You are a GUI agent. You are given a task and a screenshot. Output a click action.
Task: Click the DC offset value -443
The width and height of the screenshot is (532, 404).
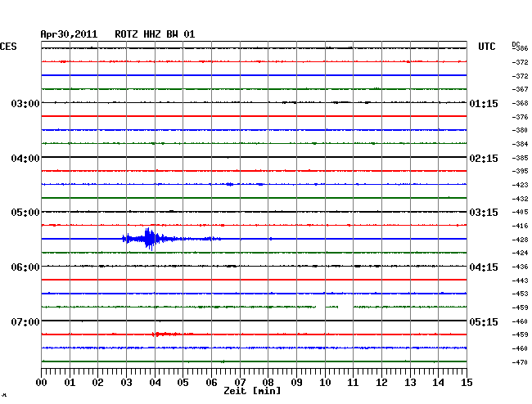point(520,281)
